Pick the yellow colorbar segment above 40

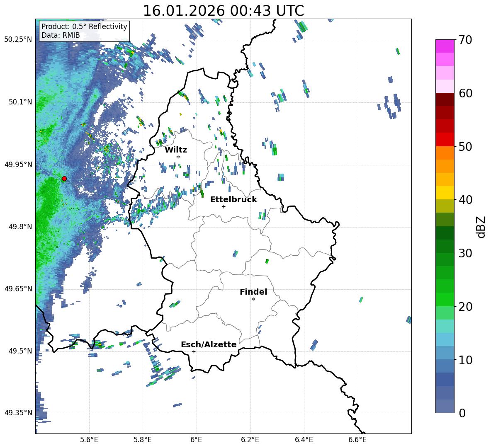pyautogui.click(x=445, y=193)
